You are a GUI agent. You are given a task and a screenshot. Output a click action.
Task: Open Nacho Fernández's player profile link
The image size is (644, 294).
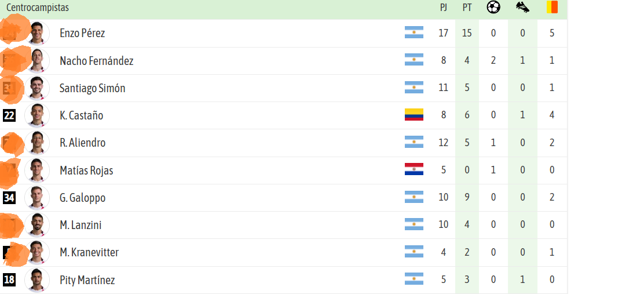(x=97, y=61)
